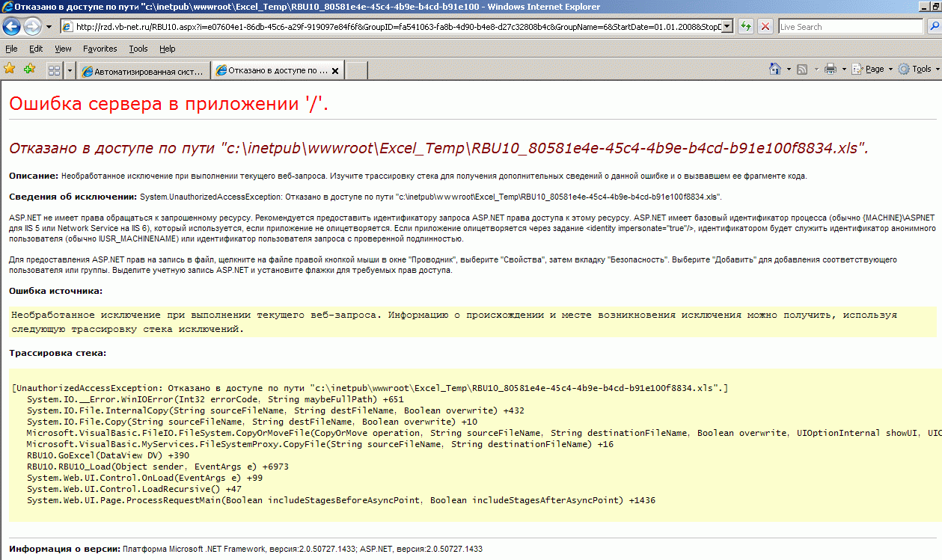The width and height of the screenshot is (942, 560).
Task: Click the RSS feeds icon
Action: click(x=801, y=69)
